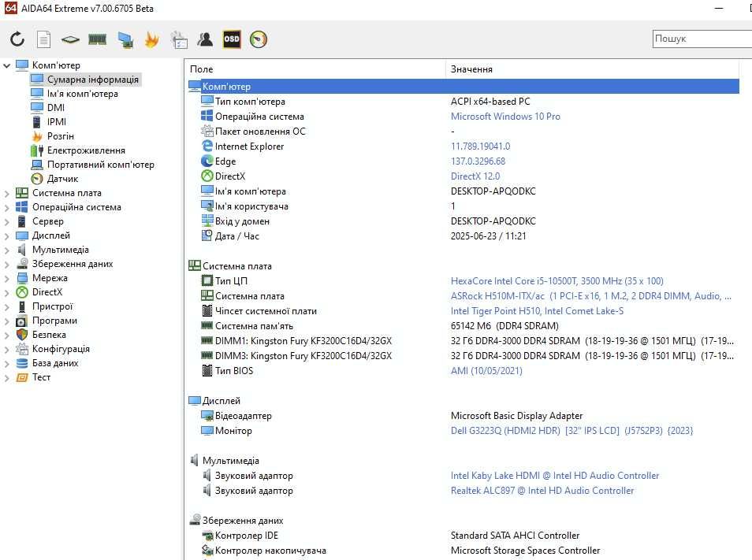Screen dimensions: 752x560
Task: Expand the Сервер tree node
Action: [7, 222]
